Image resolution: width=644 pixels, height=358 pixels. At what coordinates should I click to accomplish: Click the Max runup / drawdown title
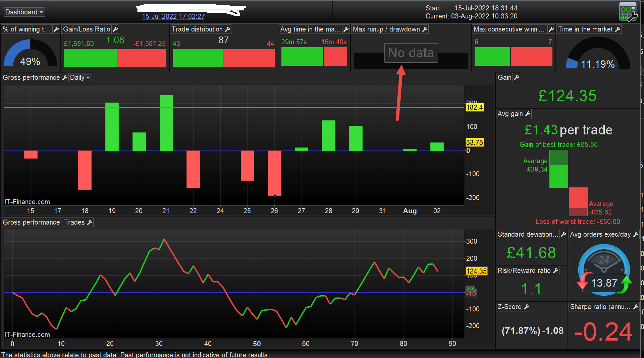click(x=386, y=29)
